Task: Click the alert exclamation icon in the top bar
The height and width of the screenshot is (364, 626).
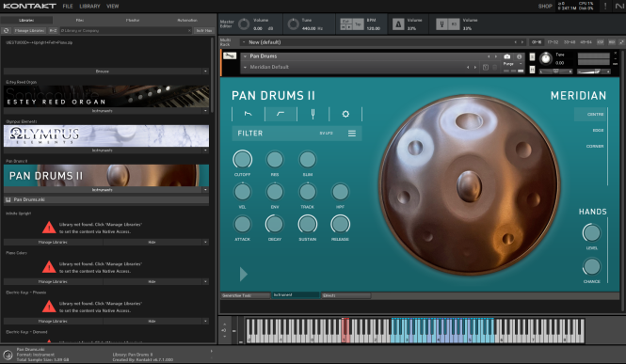Action: 605,6
